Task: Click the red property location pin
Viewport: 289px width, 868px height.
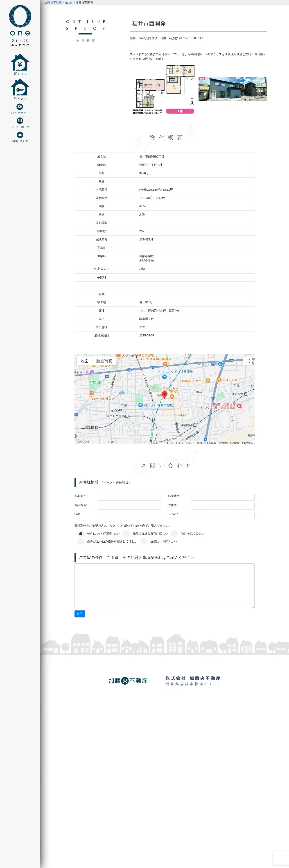Action: point(165,395)
